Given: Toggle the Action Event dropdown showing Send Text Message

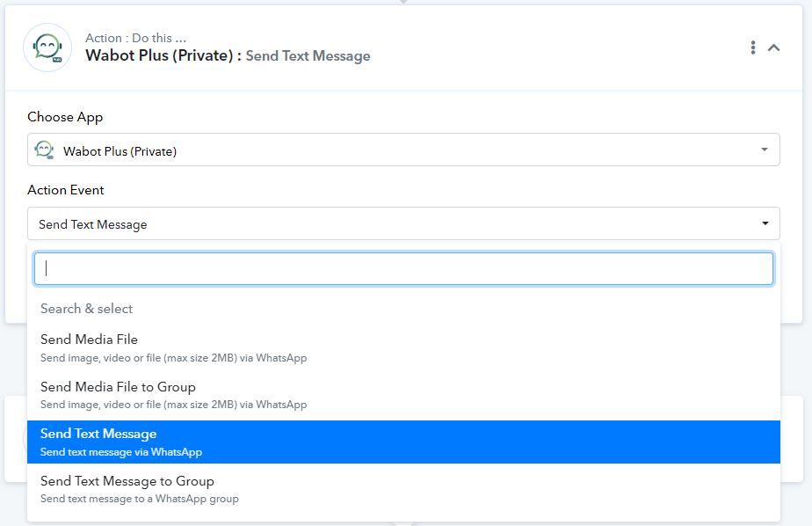Looking at the screenshot, I should coord(403,223).
